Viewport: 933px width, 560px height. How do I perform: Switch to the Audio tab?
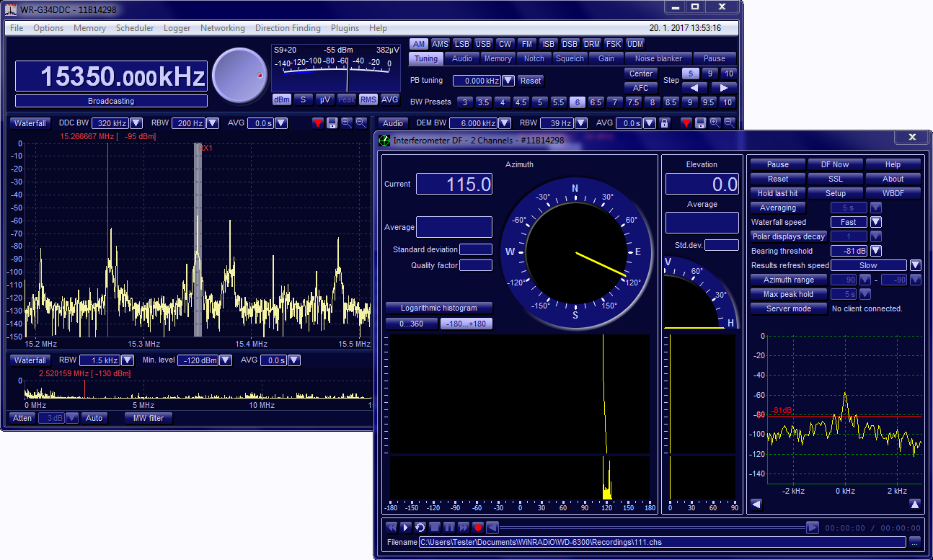[x=461, y=58]
